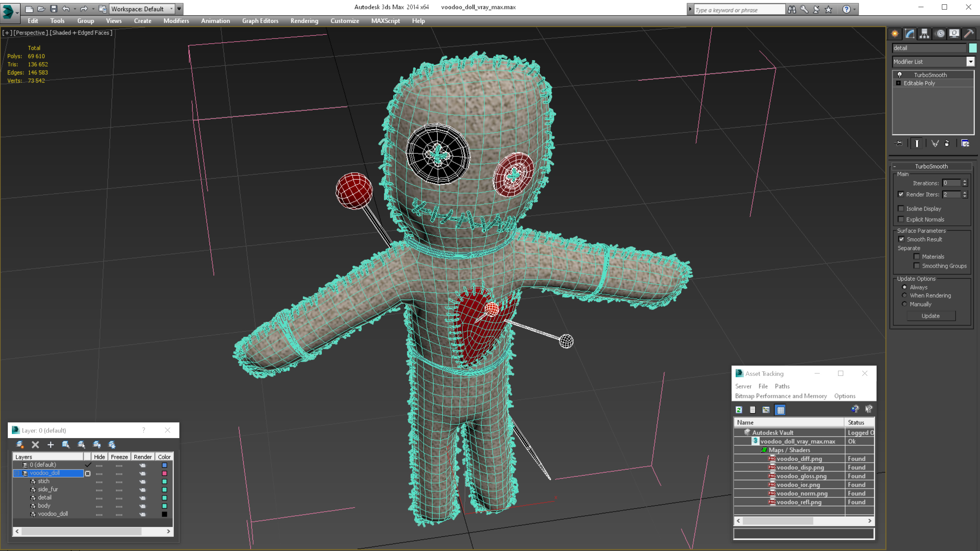Viewport: 980px width, 551px height.
Task: Switch to the Modify command panel tab
Action: coord(910,34)
